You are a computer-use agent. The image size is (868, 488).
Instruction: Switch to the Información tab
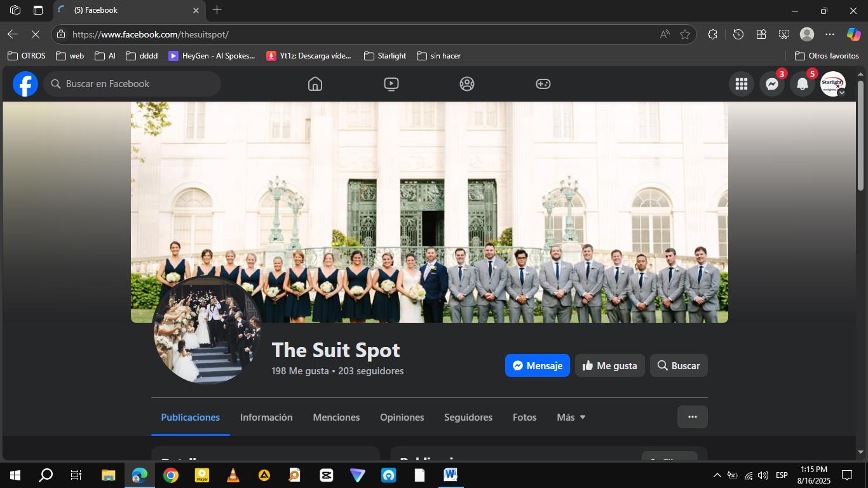coord(266,417)
